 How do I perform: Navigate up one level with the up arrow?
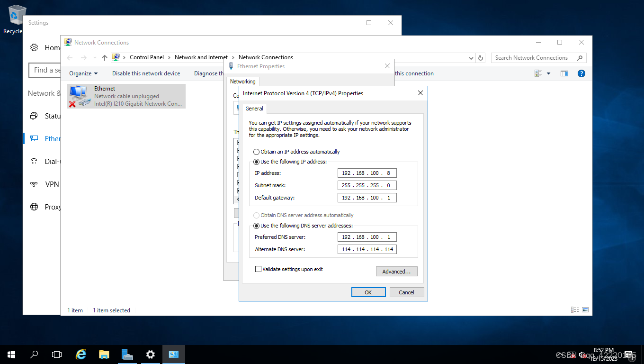(x=104, y=57)
